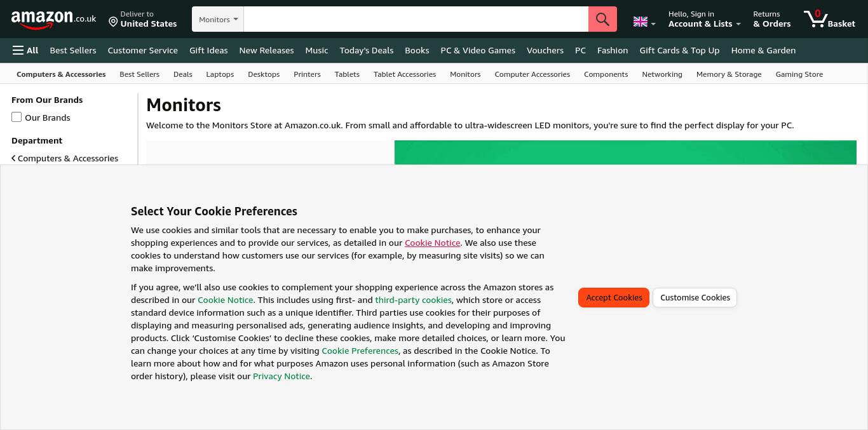This screenshot has width=868, height=430.
Task: Click in the search text field
Action: coord(416,19)
